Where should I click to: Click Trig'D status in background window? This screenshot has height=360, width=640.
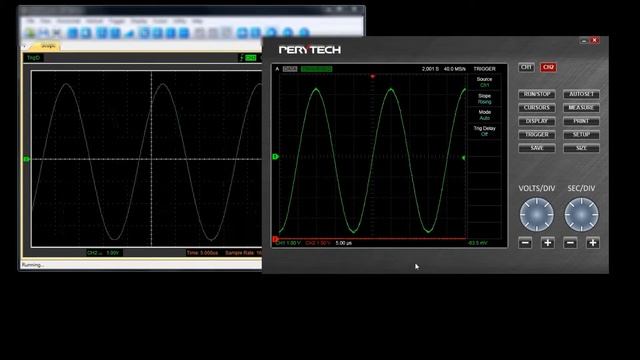[x=33, y=58]
